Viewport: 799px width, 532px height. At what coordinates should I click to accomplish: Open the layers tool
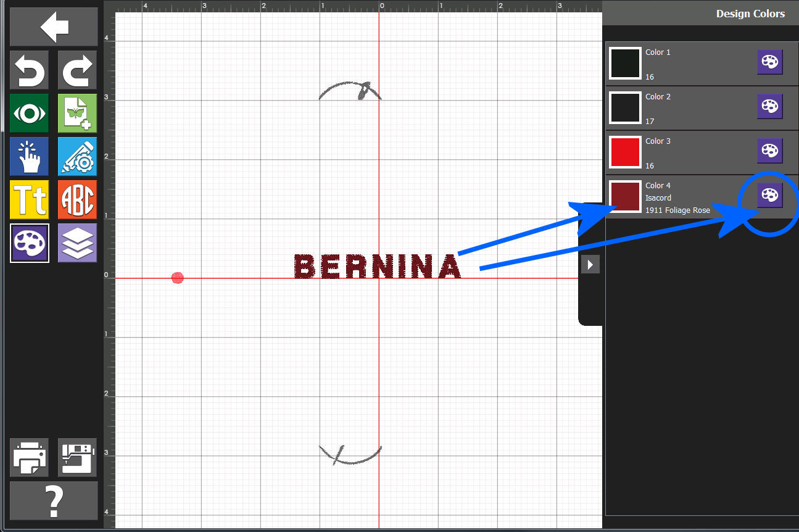(x=77, y=243)
